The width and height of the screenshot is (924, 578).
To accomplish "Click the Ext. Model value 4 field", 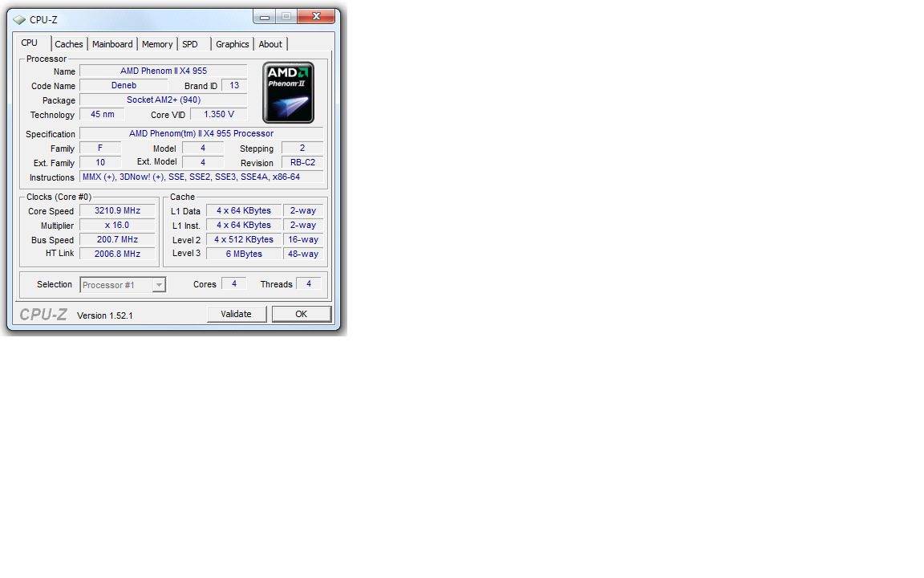I will pyautogui.click(x=203, y=162).
